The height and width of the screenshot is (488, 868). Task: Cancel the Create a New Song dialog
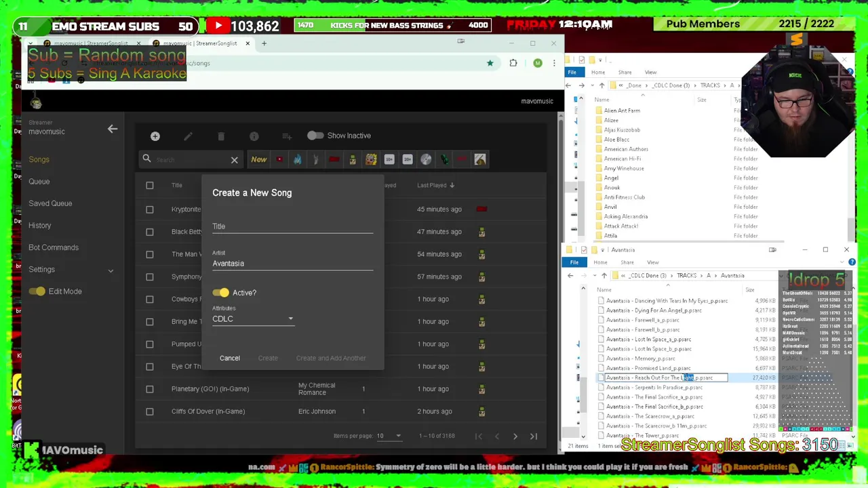click(x=230, y=359)
